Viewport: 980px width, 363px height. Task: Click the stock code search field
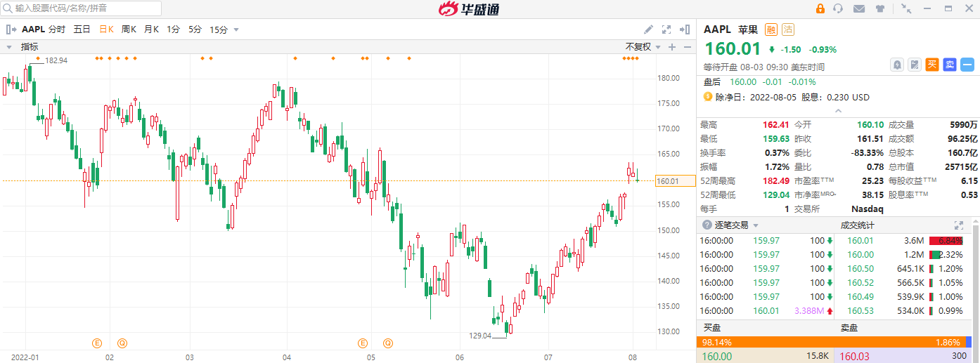[x=82, y=8]
